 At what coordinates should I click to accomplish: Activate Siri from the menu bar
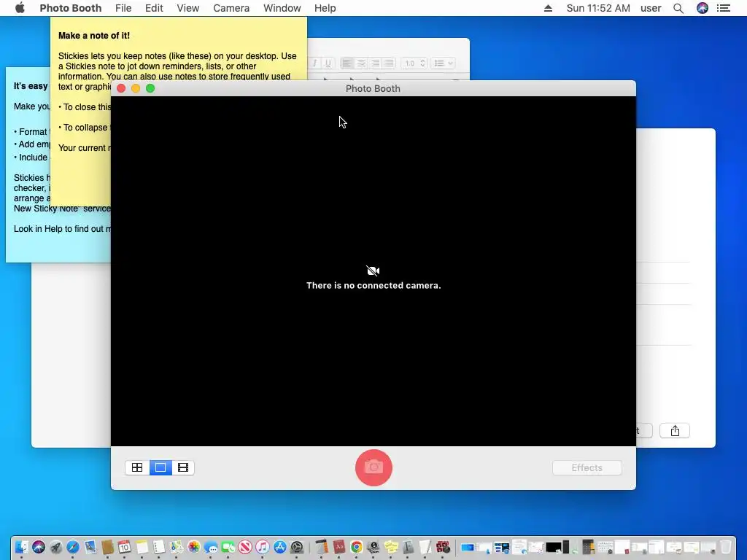[703, 8]
